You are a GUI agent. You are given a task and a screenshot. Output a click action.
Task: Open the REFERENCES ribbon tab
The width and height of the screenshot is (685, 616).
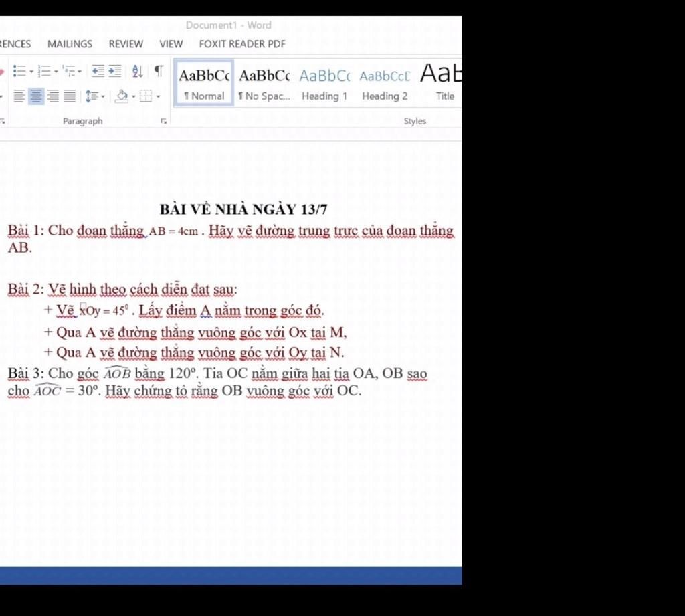(x=15, y=44)
